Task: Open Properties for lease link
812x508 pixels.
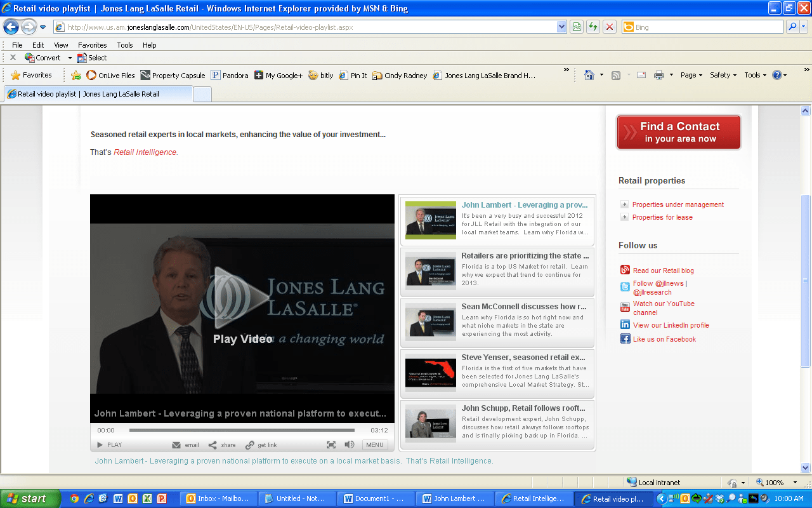Action: [x=662, y=217]
